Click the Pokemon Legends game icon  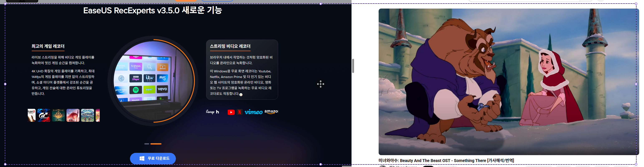pos(87,115)
